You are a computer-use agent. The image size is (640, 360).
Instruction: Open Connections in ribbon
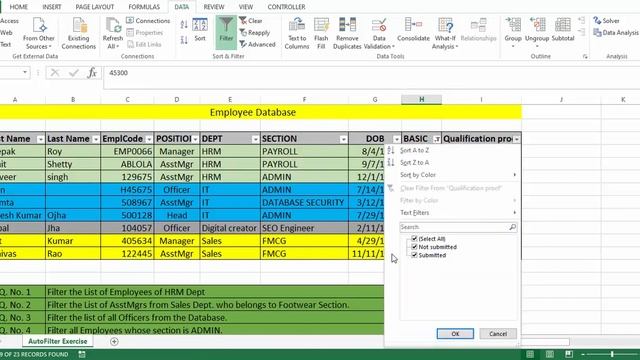coord(148,20)
